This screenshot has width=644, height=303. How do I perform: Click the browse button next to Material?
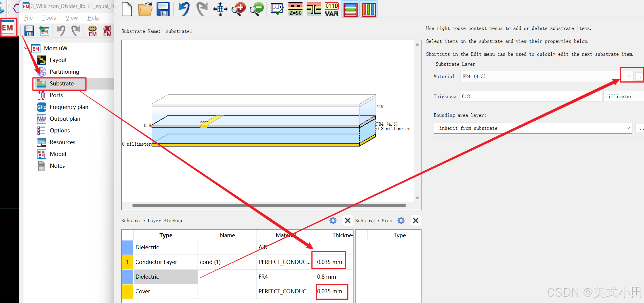(x=640, y=76)
